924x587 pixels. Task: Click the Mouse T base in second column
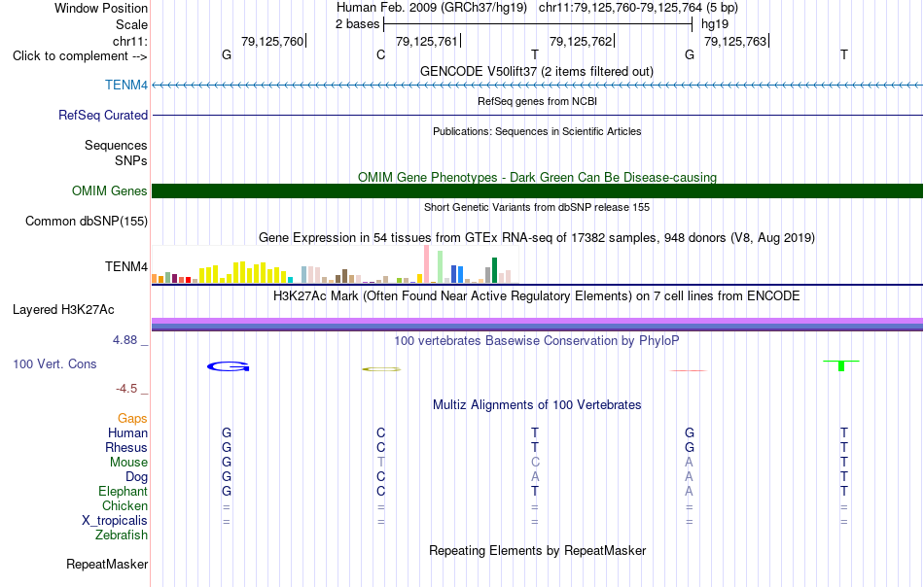pos(381,463)
